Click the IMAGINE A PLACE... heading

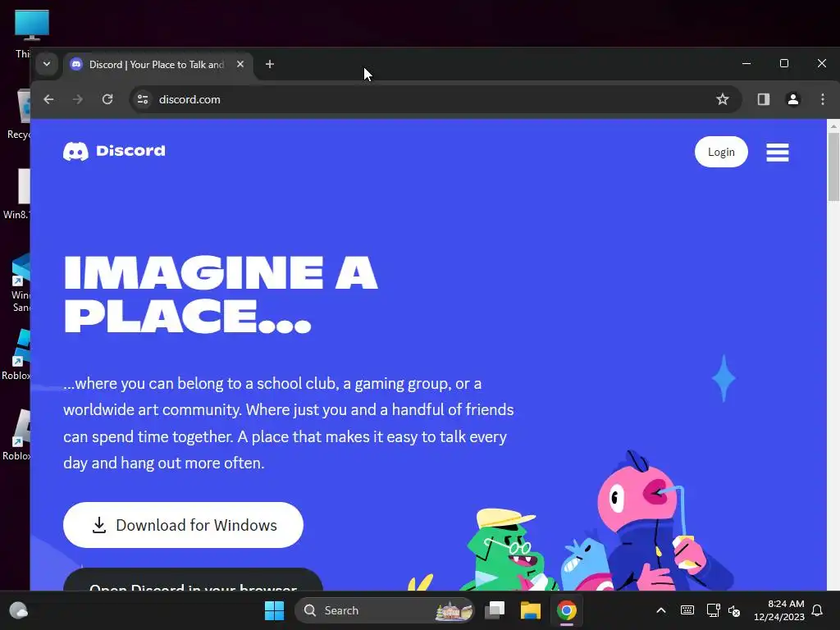click(x=220, y=294)
